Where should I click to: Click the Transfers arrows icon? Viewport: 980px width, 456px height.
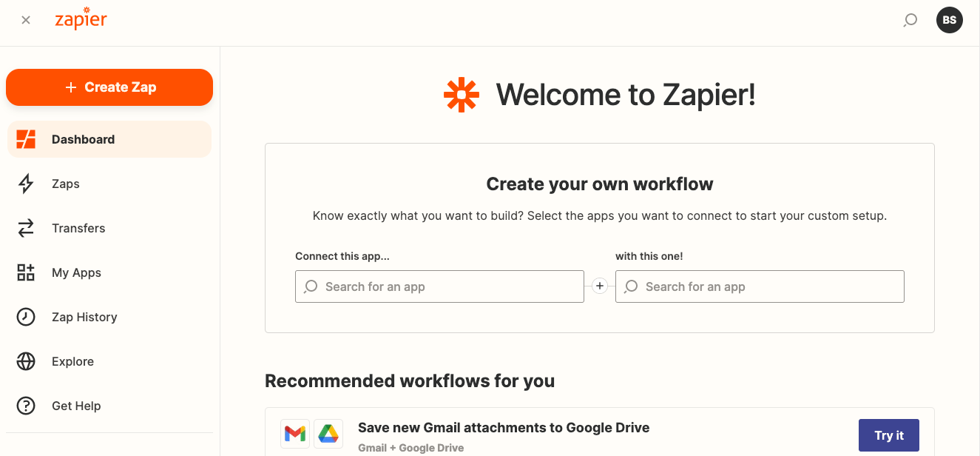(x=26, y=228)
